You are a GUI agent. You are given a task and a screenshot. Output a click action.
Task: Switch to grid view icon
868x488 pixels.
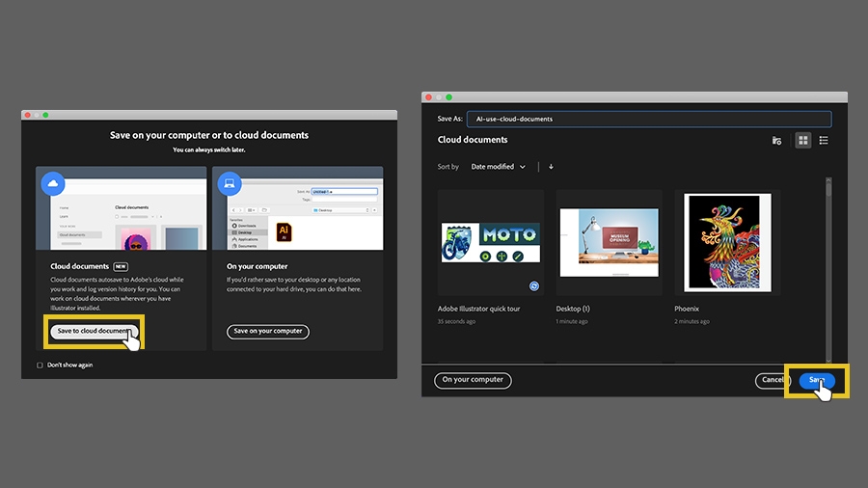(802, 141)
